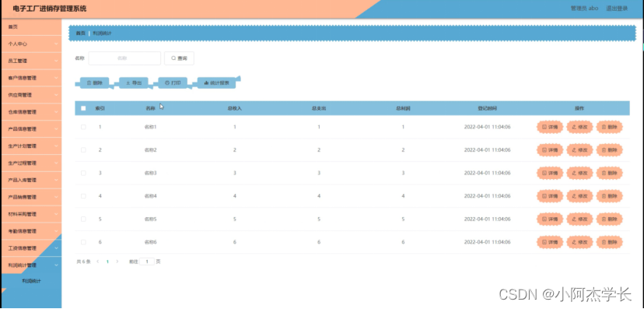Click 删除 for row 名称2
The height and width of the screenshot is (309, 644).
point(610,150)
